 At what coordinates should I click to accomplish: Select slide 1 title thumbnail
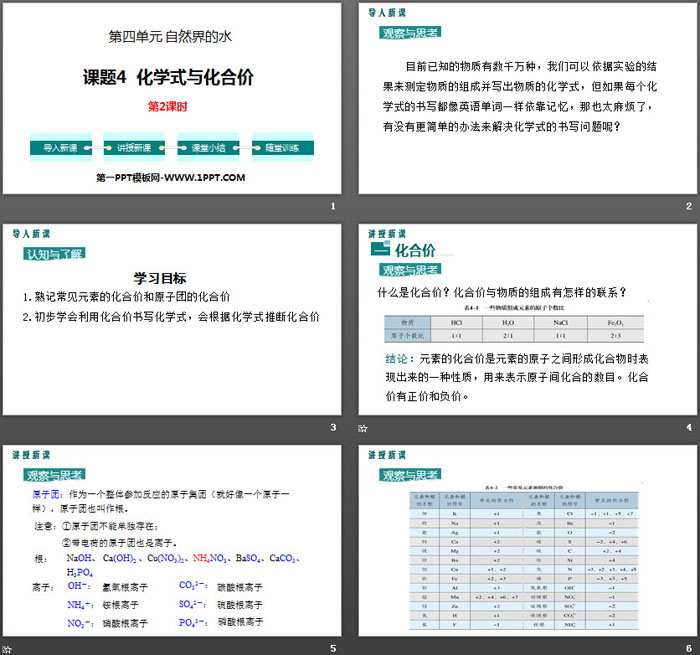[172, 98]
